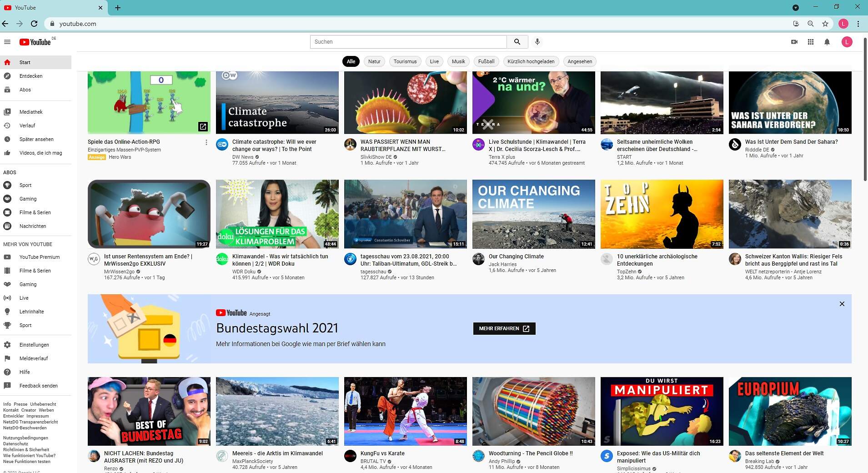Open the notifications bell

tap(827, 42)
